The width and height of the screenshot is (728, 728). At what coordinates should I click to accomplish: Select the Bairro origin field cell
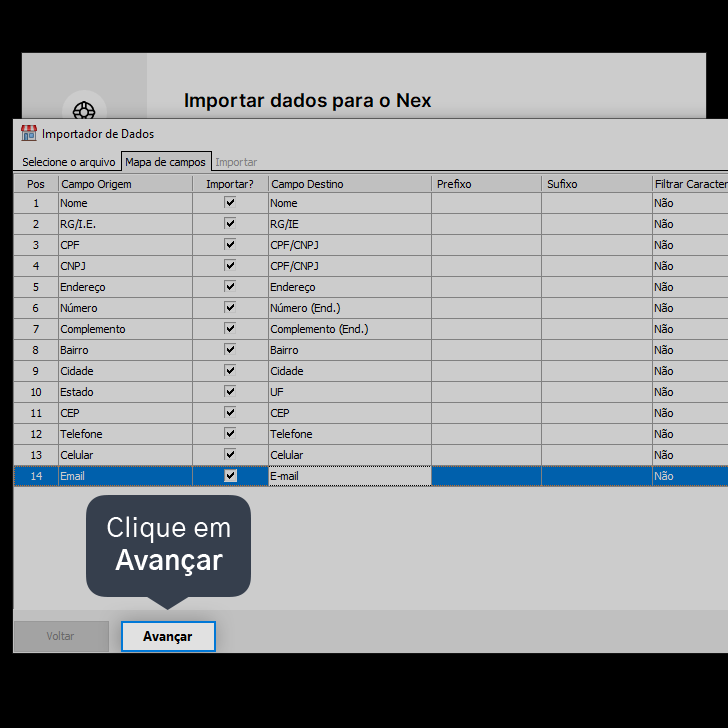click(x=125, y=350)
